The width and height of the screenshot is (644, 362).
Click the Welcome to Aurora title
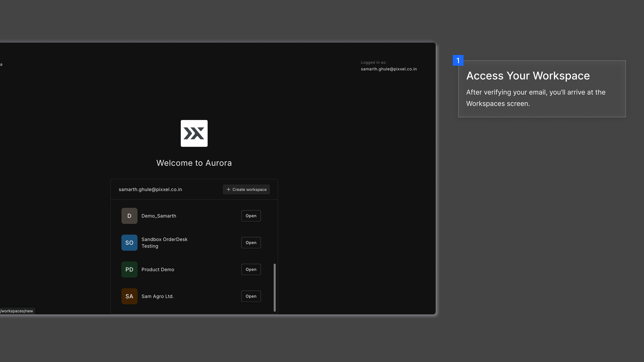coord(194,163)
